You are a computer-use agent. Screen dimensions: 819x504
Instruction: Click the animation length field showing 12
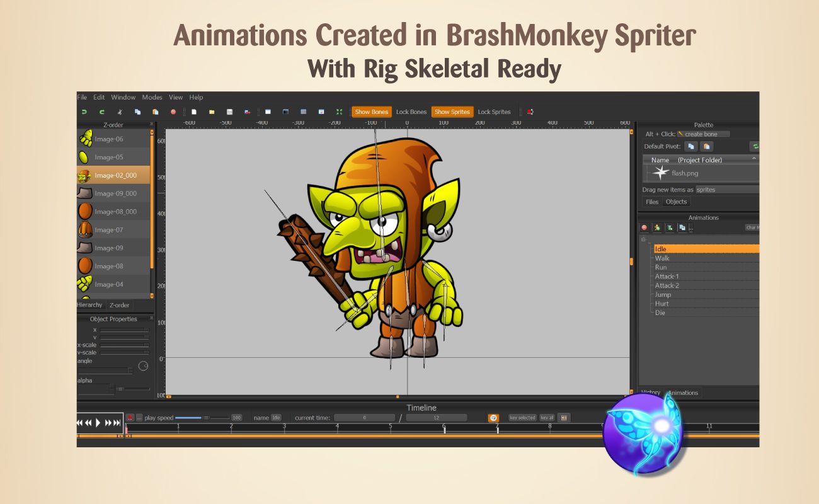coord(436,418)
